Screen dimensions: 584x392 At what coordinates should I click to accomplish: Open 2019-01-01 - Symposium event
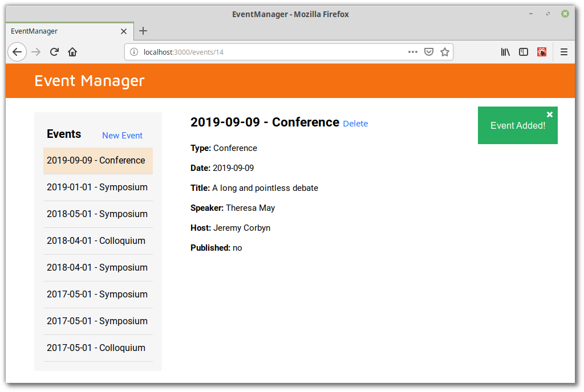point(98,187)
